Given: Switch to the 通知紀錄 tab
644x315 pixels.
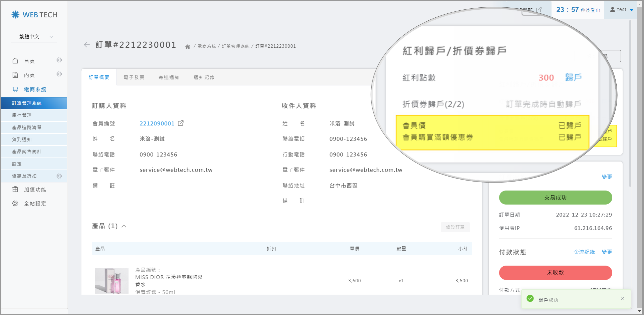Looking at the screenshot, I should point(204,77).
